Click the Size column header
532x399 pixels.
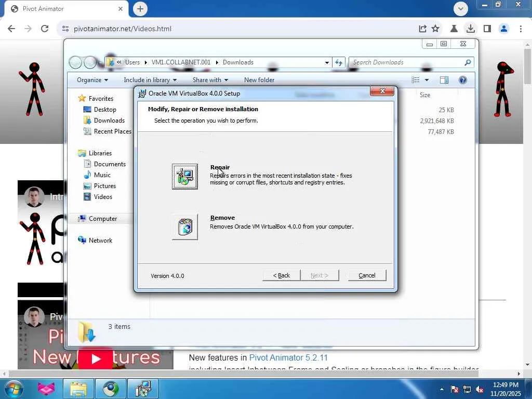tap(425, 95)
